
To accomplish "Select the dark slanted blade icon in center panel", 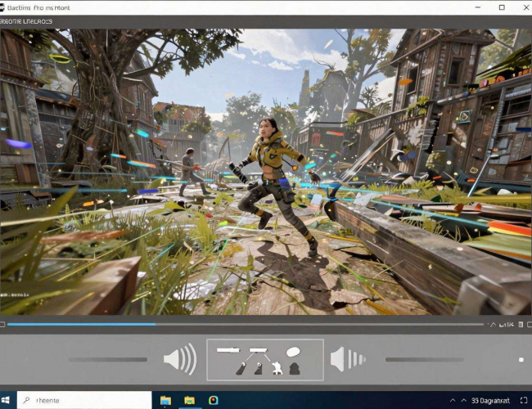I will (241, 369).
